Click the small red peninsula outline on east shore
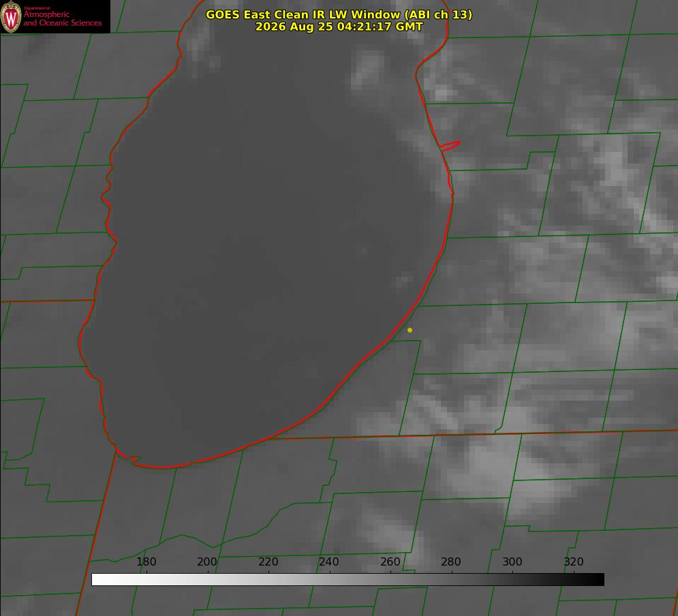The width and height of the screenshot is (678, 616). (450, 146)
